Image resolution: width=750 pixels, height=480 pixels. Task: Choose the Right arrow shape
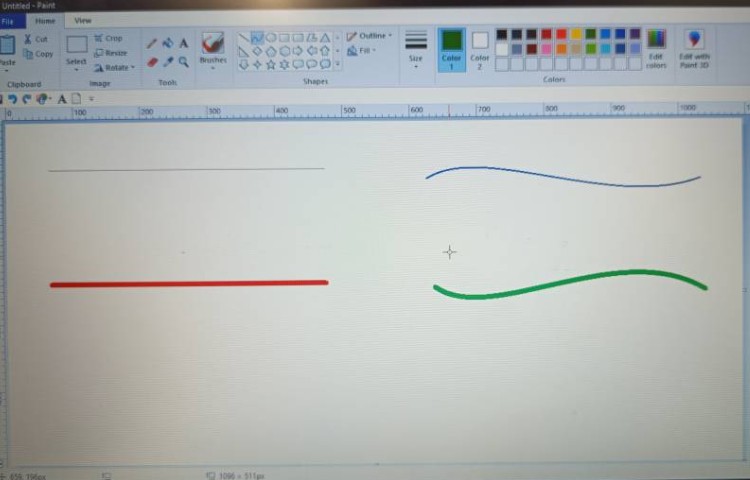[298, 51]
